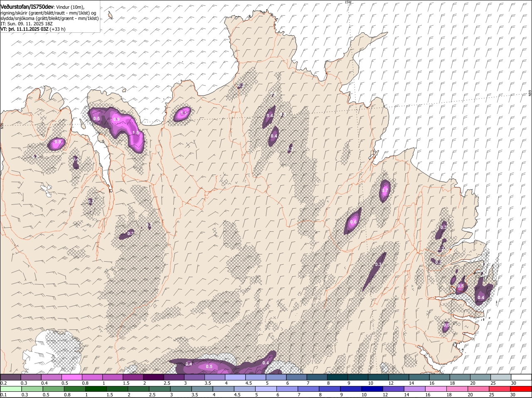Pick lower legend swatch between 14 and 16
Viewport: 532px width, 398px height.
(x=416, y=389)
